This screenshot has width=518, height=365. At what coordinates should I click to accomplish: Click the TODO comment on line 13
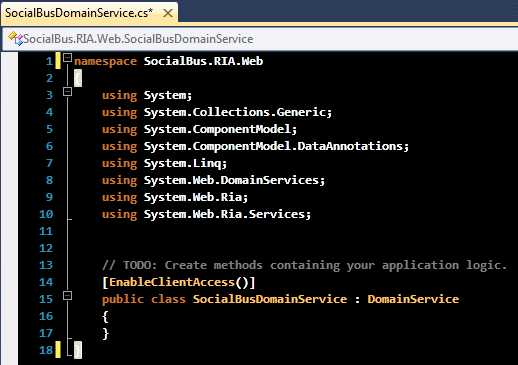(x=304, y=265)
